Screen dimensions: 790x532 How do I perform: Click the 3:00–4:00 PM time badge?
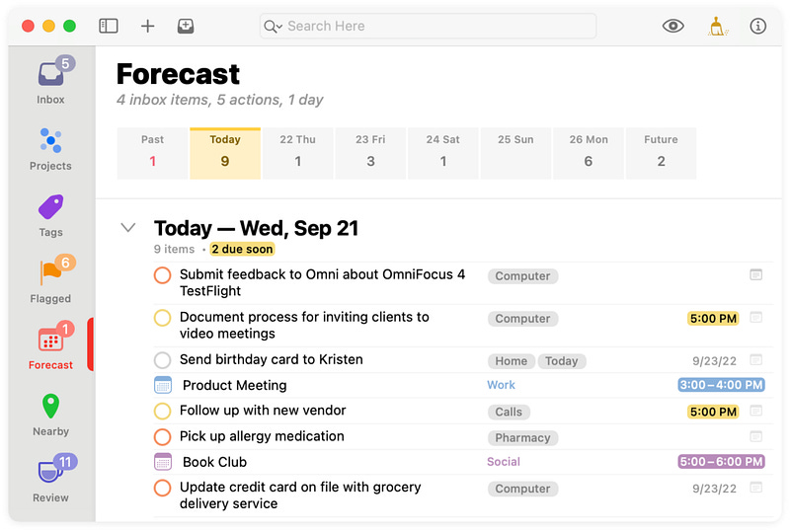[x=721, y=385]
